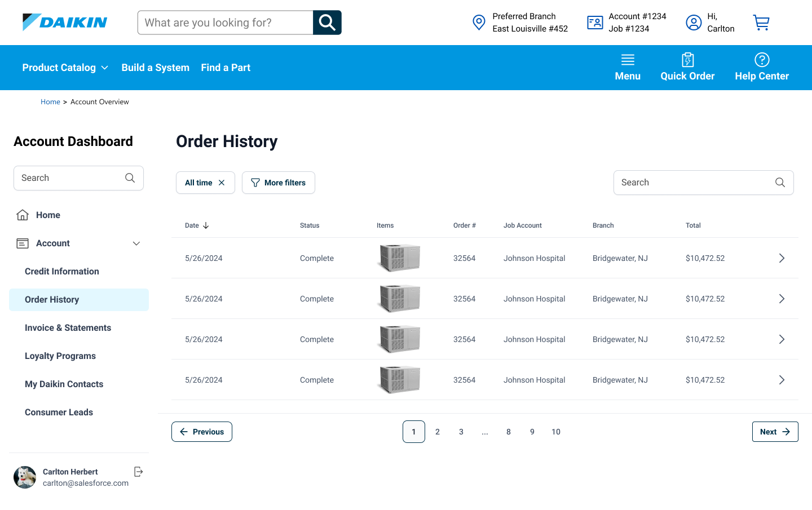The image size is (812, 510).
Task: Open the Menu hamburger icon
Action: point(628,60)
